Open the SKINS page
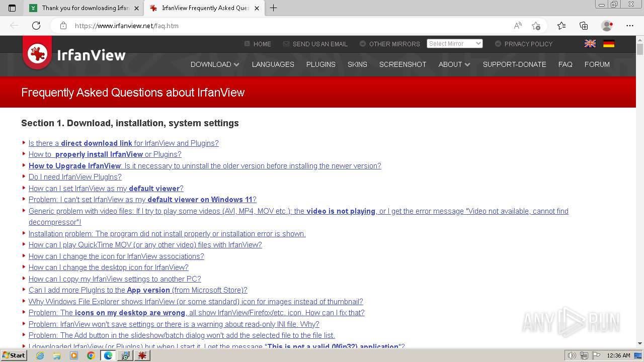Viewport: 644px width, 362px height. pos(357,64)
